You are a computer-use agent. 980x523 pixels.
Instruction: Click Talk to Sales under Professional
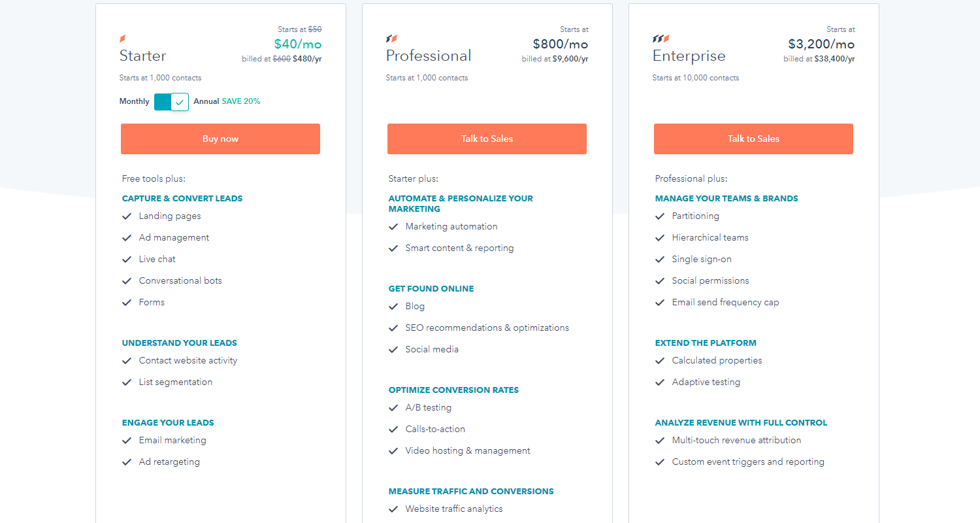pyautogui.click(x=487, y=139)
